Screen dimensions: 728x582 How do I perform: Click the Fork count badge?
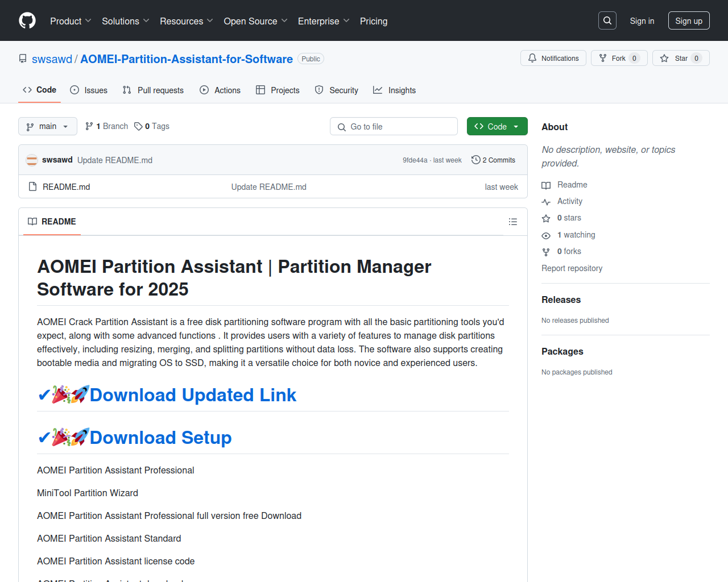point(634,58)
